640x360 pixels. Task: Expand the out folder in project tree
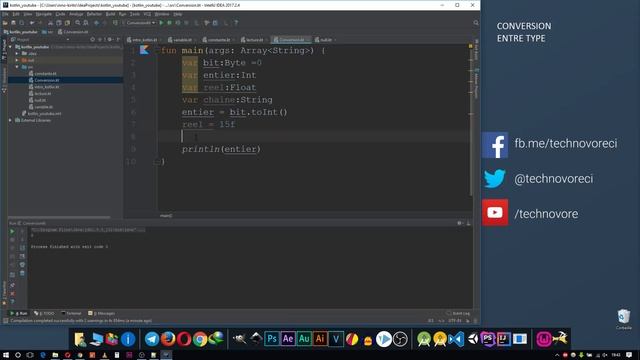17,60
